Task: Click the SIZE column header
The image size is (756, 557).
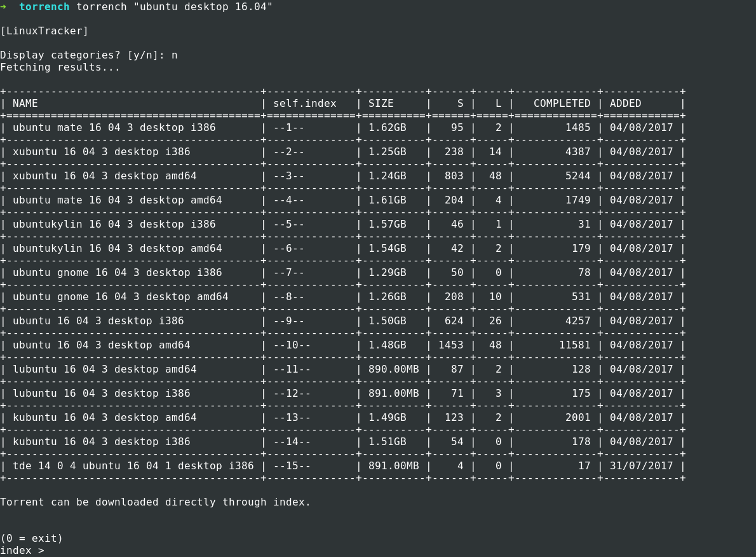Action: coord(381,104)
